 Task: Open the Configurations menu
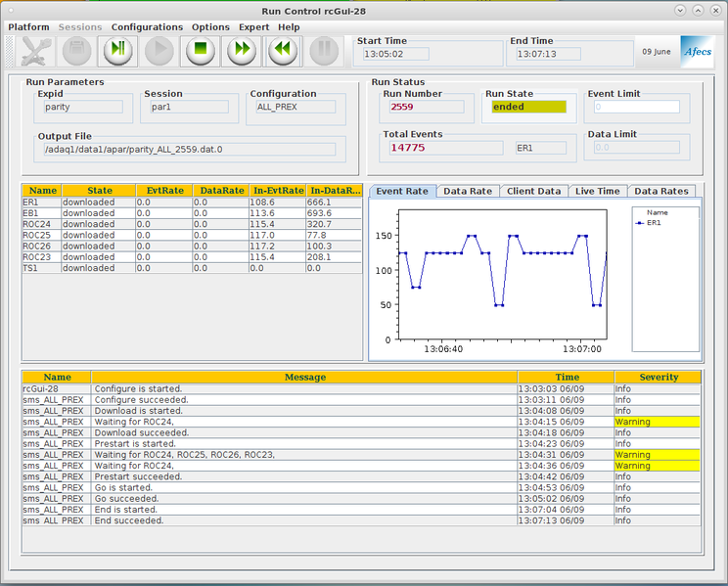[147, 27]
